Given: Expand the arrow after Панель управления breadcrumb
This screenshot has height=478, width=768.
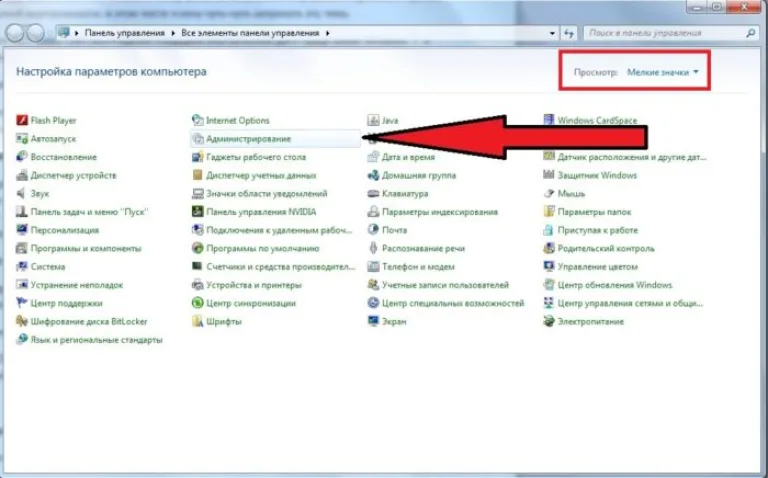Looking at the screenshot, I should pyautogui.click(x=173, y=33).
